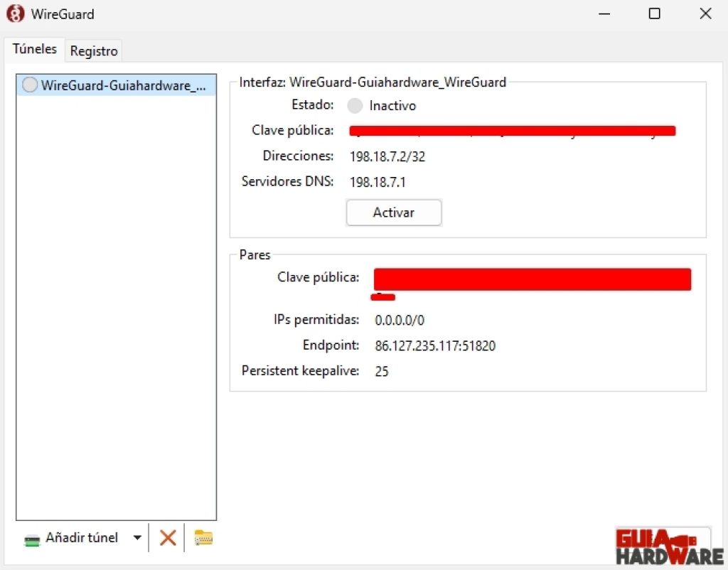Switch to the Registro tab

click(x=93, y=50)
